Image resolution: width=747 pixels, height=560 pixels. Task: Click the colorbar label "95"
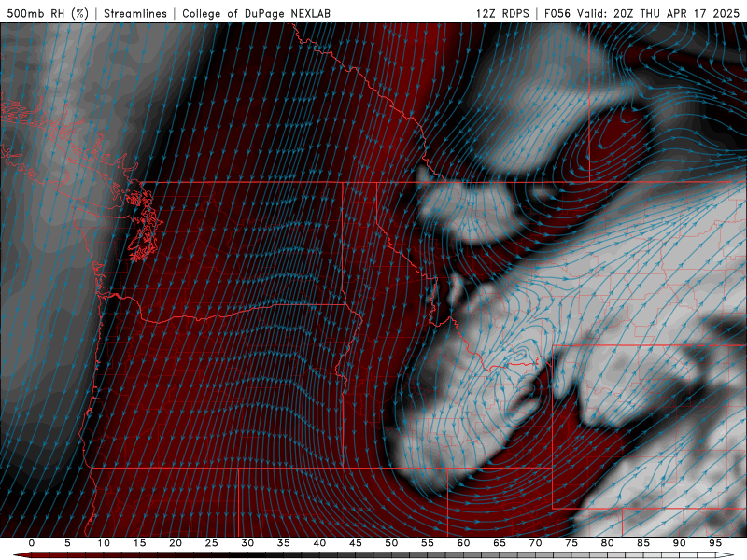715,543
